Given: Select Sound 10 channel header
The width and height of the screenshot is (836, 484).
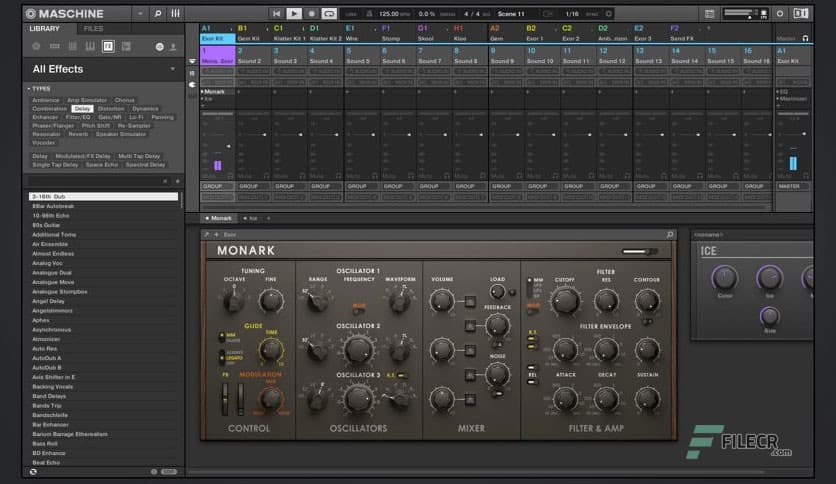Looking at the screenshot, I should click(543, 55).
